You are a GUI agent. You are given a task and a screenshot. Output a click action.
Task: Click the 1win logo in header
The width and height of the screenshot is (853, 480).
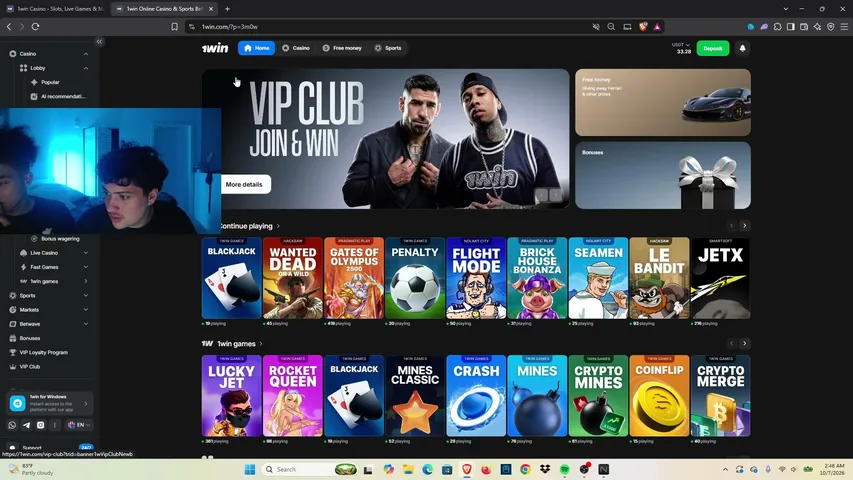pyautogui.click(x=215, y=48)
